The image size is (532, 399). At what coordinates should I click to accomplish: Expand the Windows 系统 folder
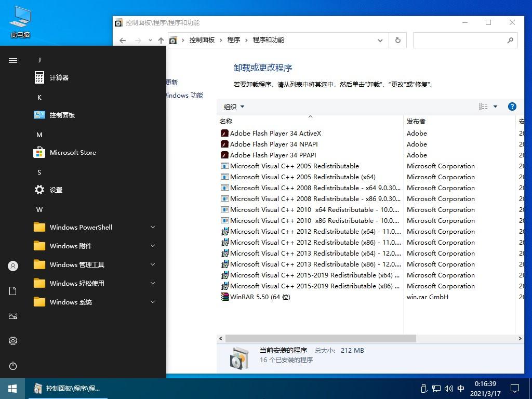(95, 302)
